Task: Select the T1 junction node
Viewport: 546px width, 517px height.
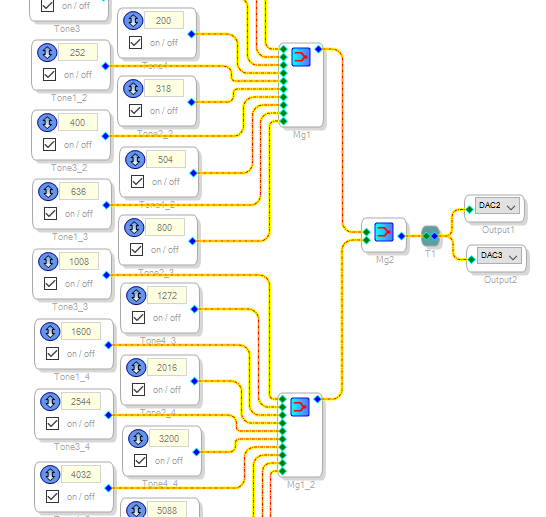Action: 430,236
